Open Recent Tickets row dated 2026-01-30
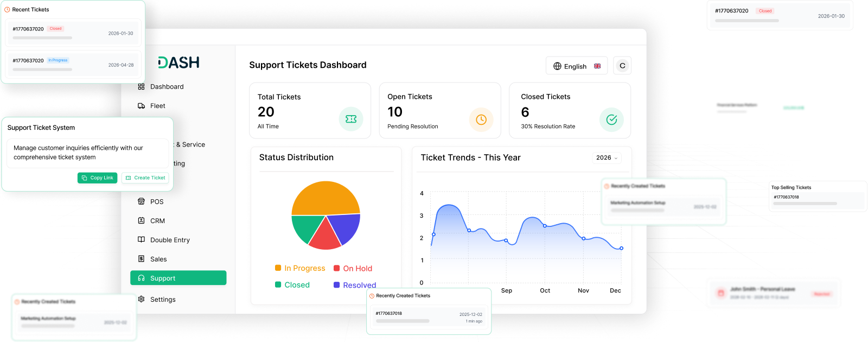The image size is (868, 342). click(73, 32)
